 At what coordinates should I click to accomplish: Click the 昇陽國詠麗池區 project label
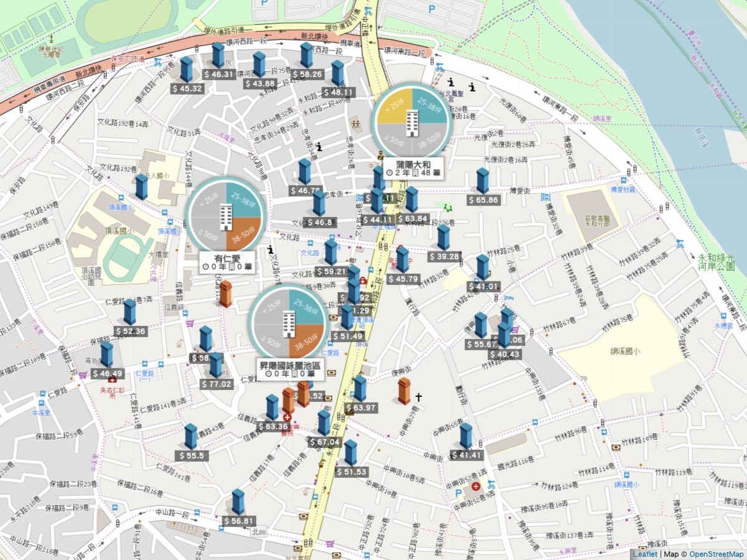click(289, 369)
